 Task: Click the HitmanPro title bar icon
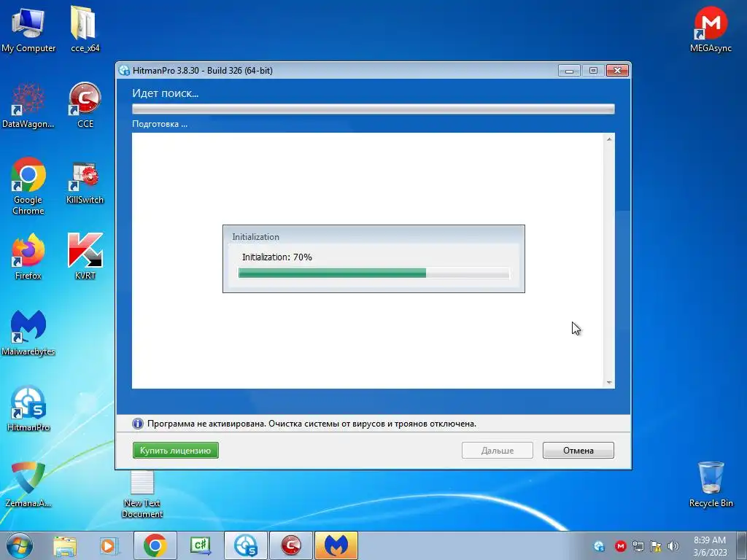(x=124, y=71)
